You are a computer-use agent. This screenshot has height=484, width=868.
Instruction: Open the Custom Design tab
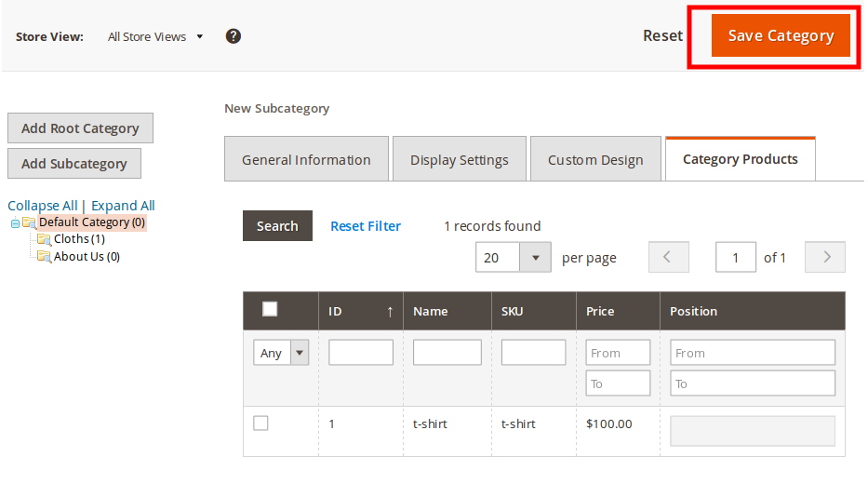pyautogui.click(x=595, y=159)
